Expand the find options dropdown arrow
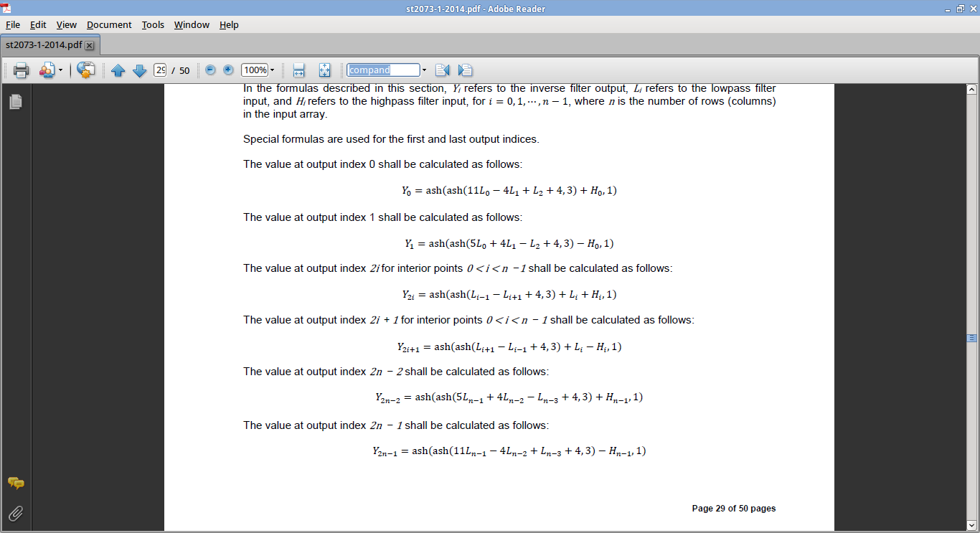 pos(424,70)
